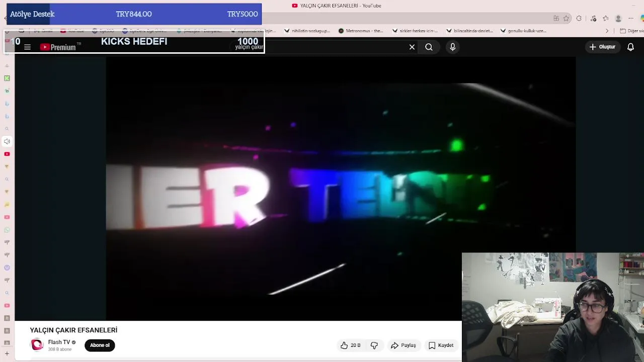The height and width of the screenshot is (362, 644).
Task: Start voice search with microphone icon
Action: pos(453,47)
